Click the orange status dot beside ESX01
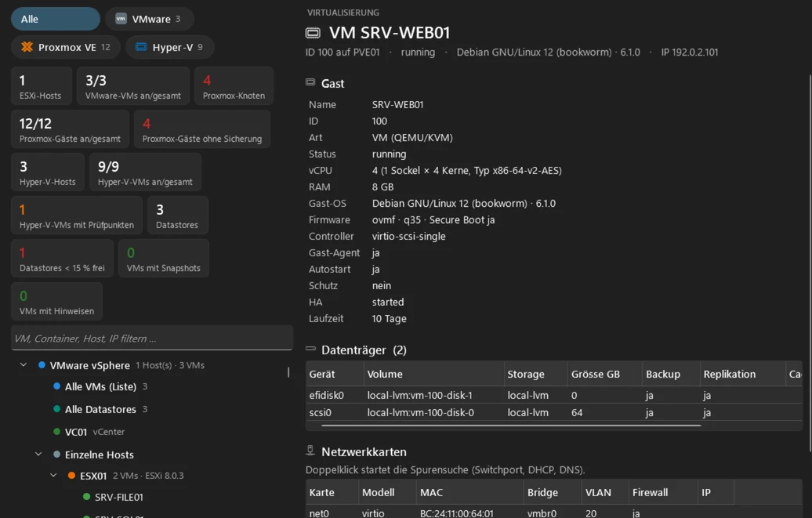812x518 pixels. tap(72, 475)
